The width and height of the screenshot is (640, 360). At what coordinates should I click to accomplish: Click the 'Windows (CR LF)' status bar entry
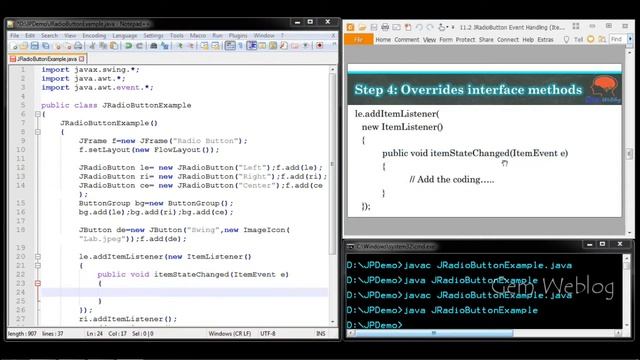click(x=230, y=333)
